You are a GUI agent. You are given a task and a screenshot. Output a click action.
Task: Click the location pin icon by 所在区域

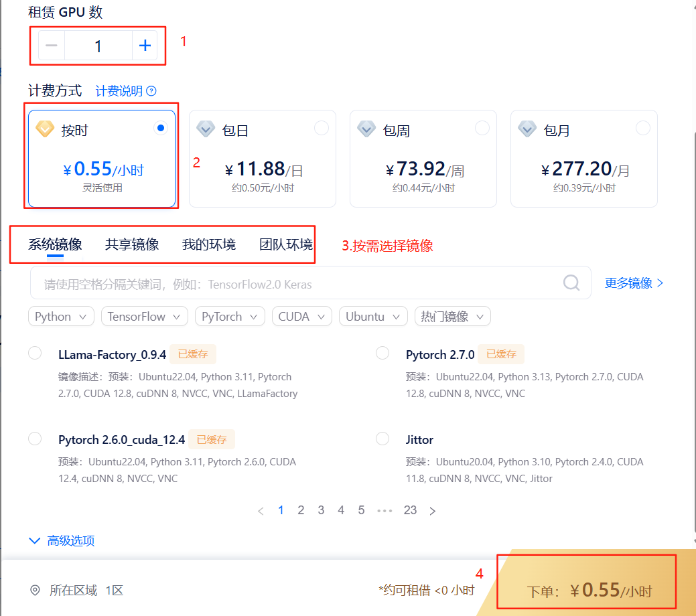coord(35,591)
